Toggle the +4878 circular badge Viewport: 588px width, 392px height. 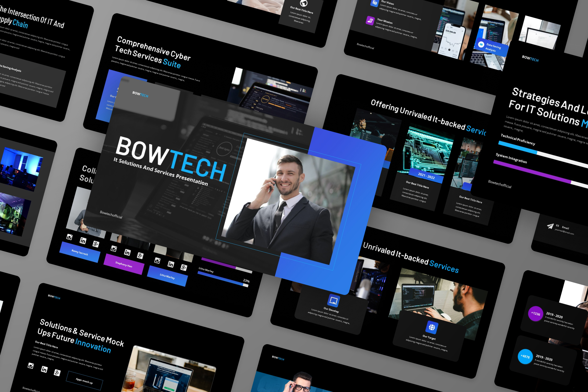pyautogui.click(x=526, y=356)
